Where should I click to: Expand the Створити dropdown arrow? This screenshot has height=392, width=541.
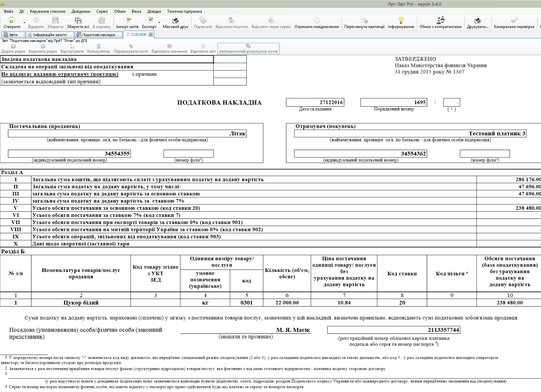point(24,23)
